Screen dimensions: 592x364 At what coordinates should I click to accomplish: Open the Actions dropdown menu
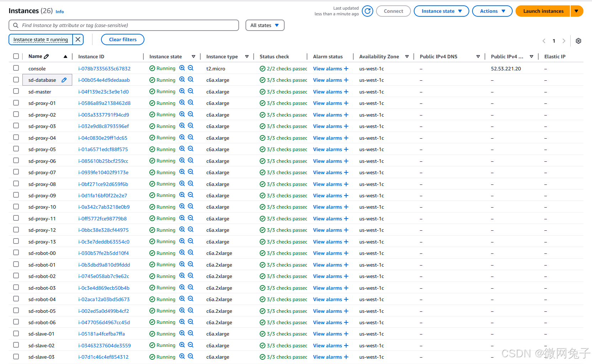[x=492, y=11]
